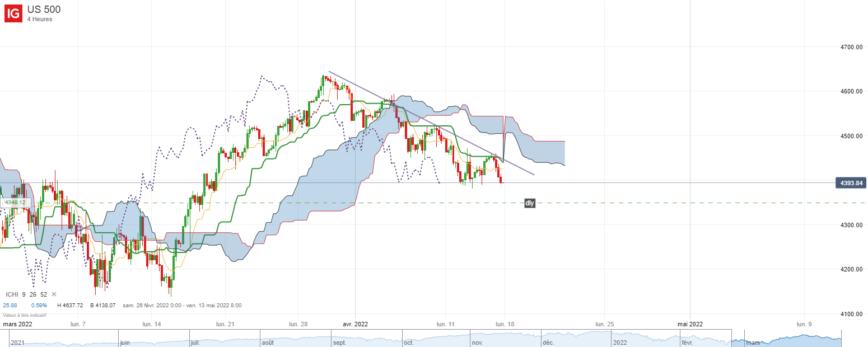The height and width of the screenshot is (347, 868).
Task: Click the displayed date range text
Action: 181,305
